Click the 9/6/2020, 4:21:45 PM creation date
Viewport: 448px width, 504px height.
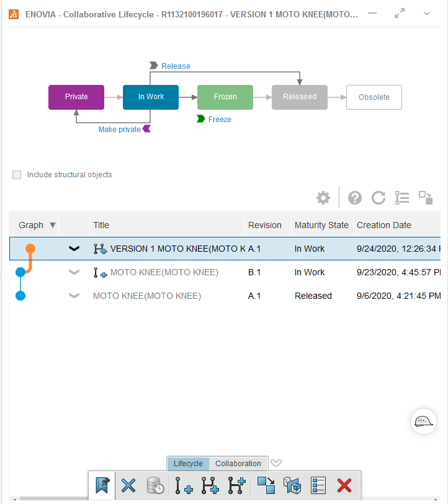398,296
